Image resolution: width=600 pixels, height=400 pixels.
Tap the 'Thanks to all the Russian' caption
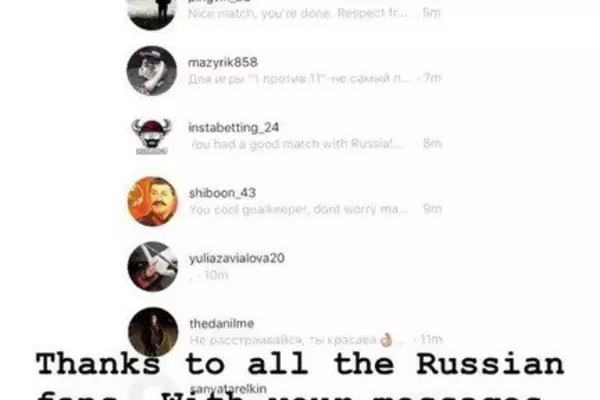click(300, 364)
